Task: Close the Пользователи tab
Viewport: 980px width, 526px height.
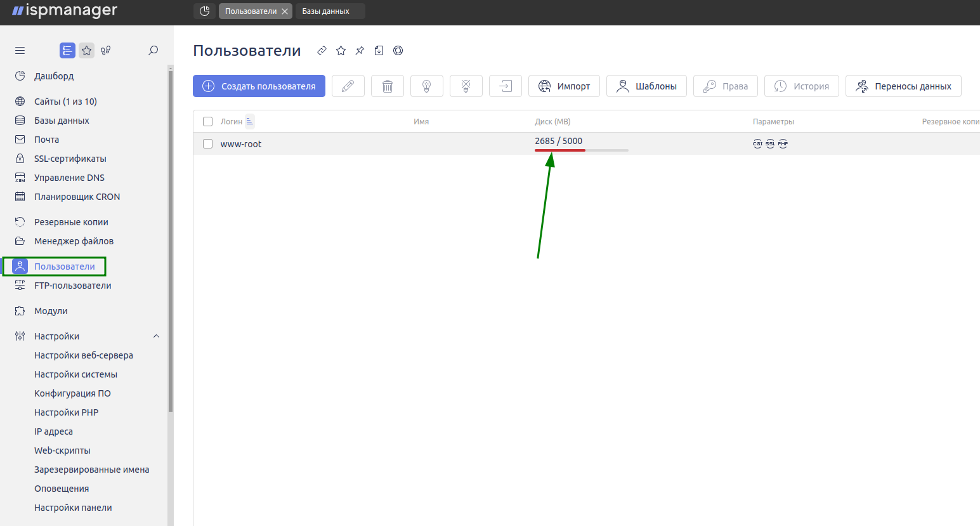Action: (x=285, y=11)
